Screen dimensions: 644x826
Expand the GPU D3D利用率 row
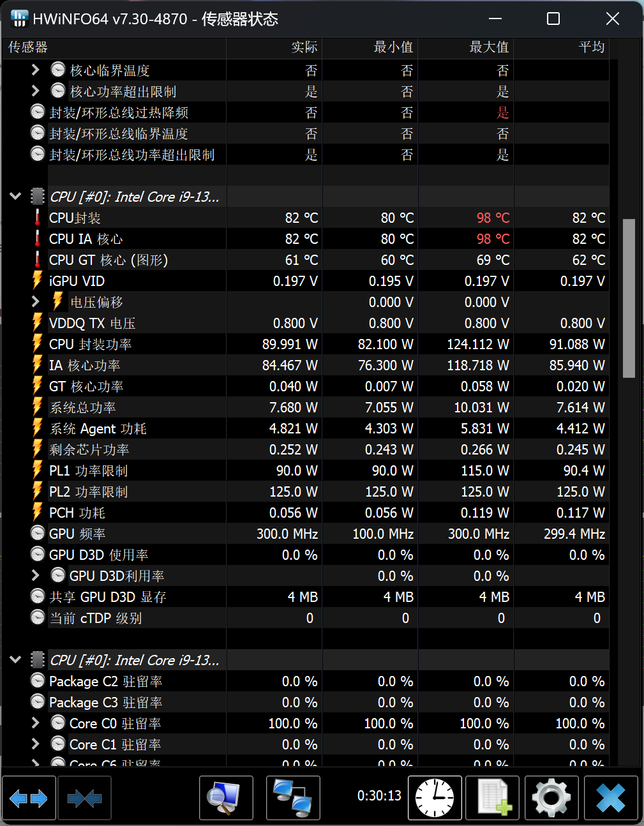[36, 576]
